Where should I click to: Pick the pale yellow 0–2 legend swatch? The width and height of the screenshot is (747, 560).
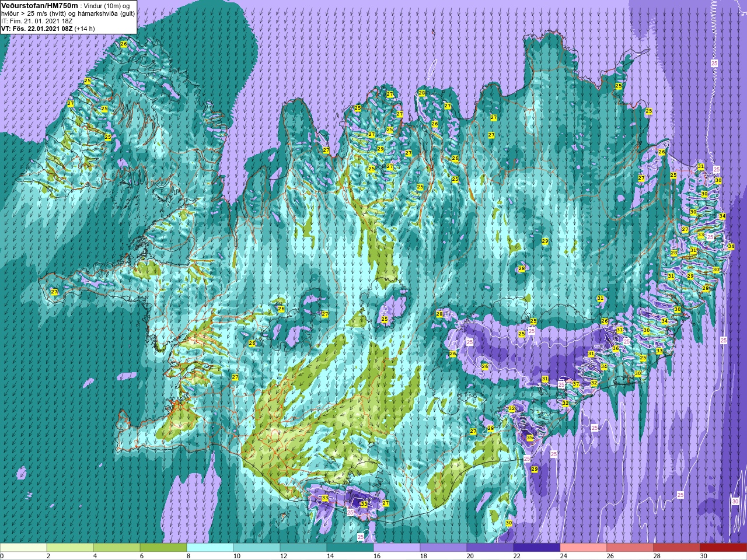[x=23, y=548]
